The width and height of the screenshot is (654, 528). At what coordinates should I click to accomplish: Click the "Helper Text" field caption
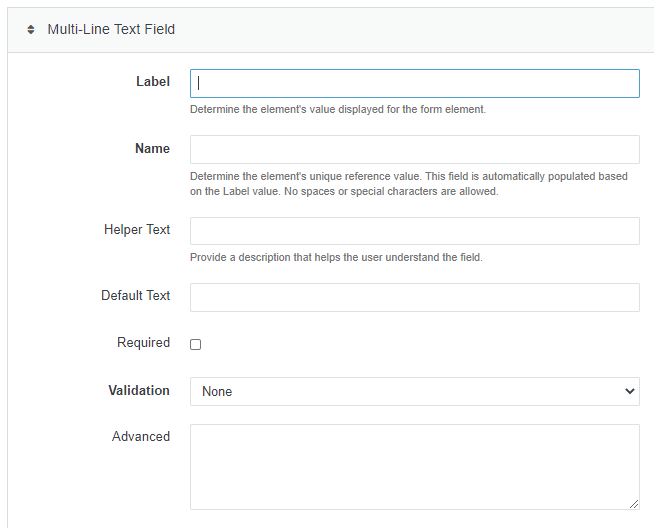tap(137, 229)
